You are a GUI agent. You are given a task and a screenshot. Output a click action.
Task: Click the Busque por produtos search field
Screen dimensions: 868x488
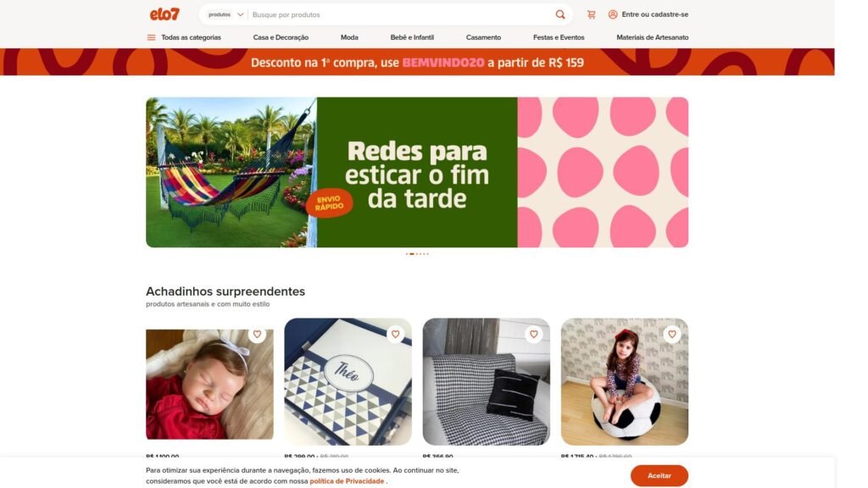coord(401,15)
